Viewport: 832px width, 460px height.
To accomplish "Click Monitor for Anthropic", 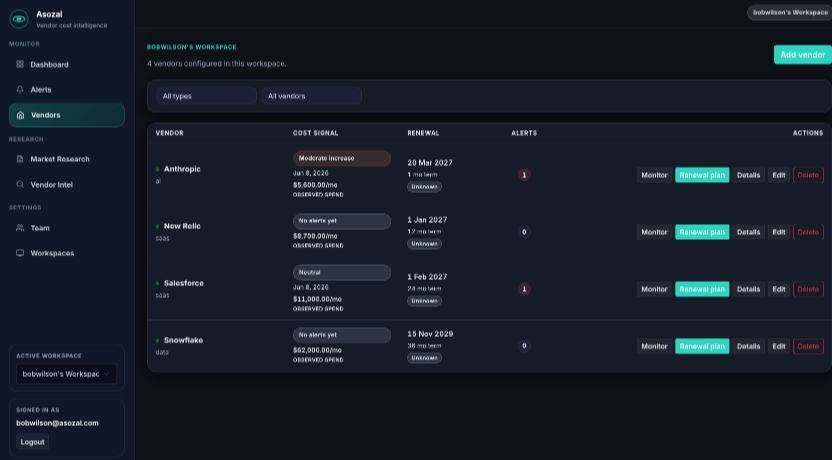I will tap(654, 175).
